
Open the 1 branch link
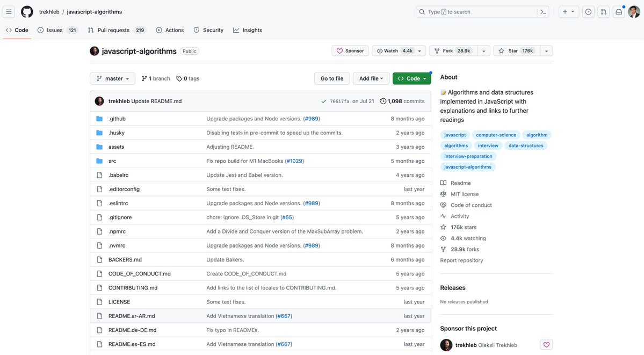pos(156,78)
